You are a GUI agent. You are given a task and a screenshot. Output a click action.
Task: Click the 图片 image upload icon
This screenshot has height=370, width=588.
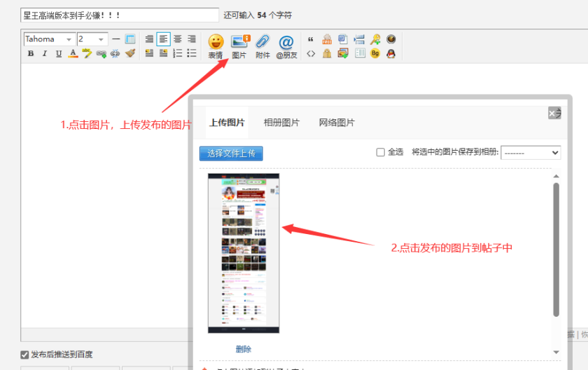pyautogui.click(x=239, y=46)
